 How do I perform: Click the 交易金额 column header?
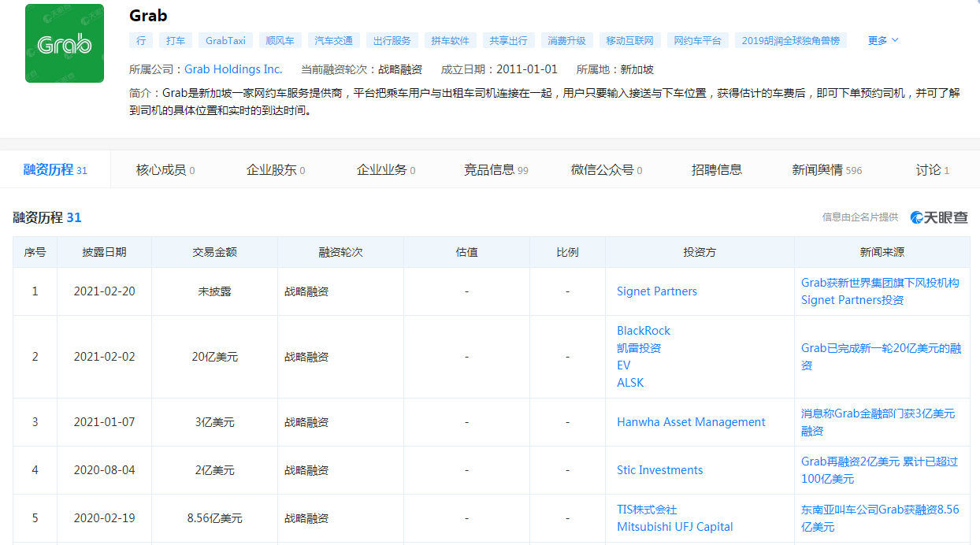[x=215, y=252]
